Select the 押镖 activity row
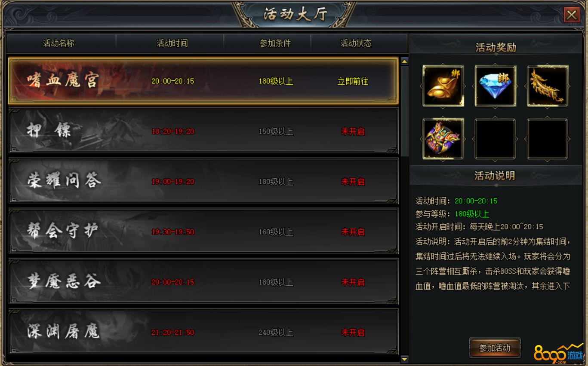The width and height of the screenshot is (588, 366). click(x=203, y=131)
